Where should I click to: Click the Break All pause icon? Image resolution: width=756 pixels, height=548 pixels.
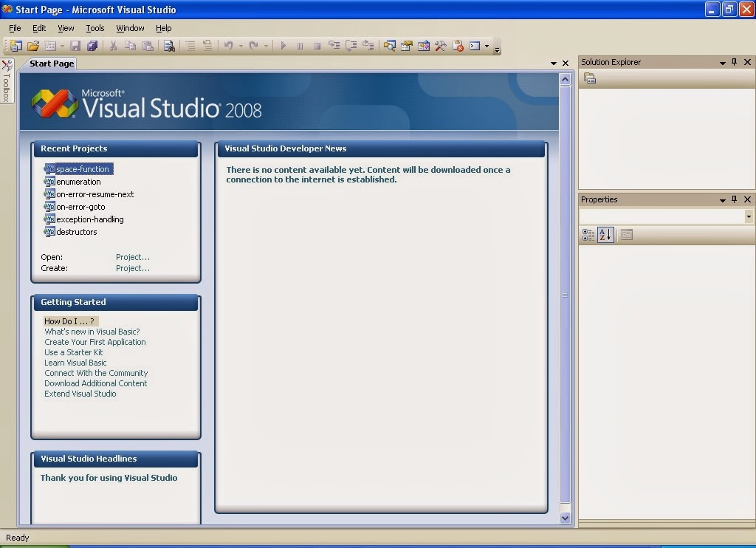tap(300, 46)
